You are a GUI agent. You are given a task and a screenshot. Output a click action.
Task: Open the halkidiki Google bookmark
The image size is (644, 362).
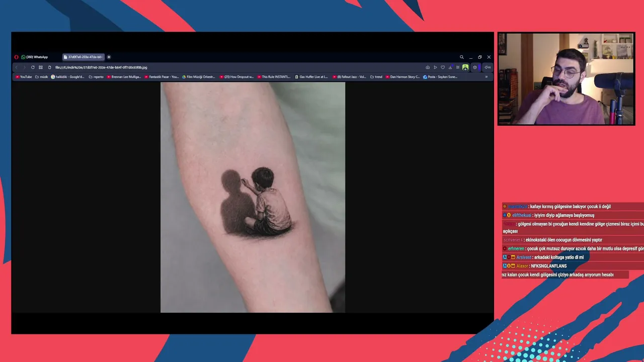68,77
